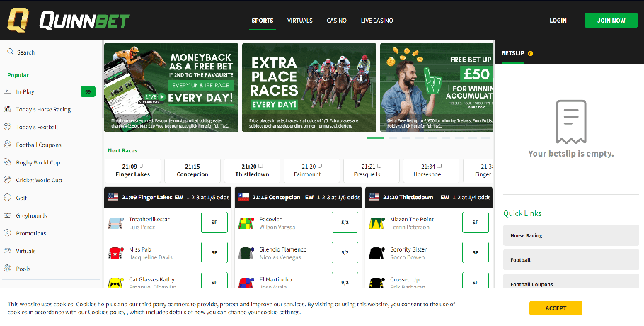Open the 21:20 Thistledown next race card
This screenshot has width=644, height=326.
pos(252,170)
